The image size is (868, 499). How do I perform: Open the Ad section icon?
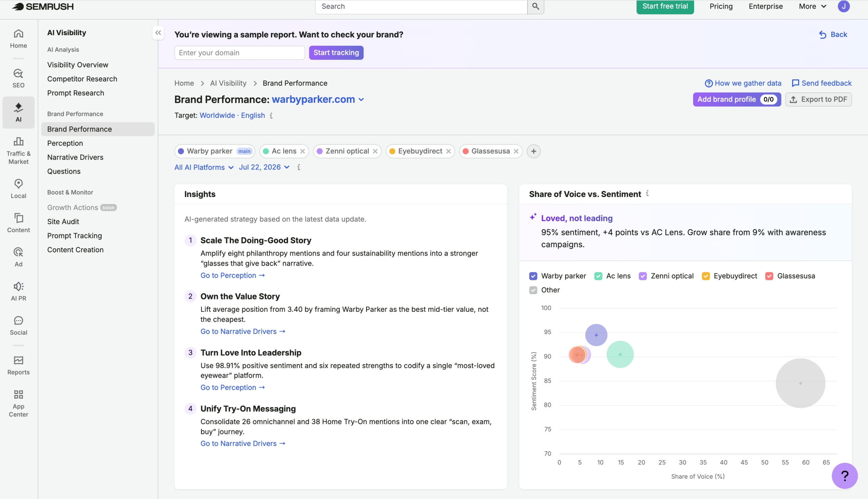[19, 257]
